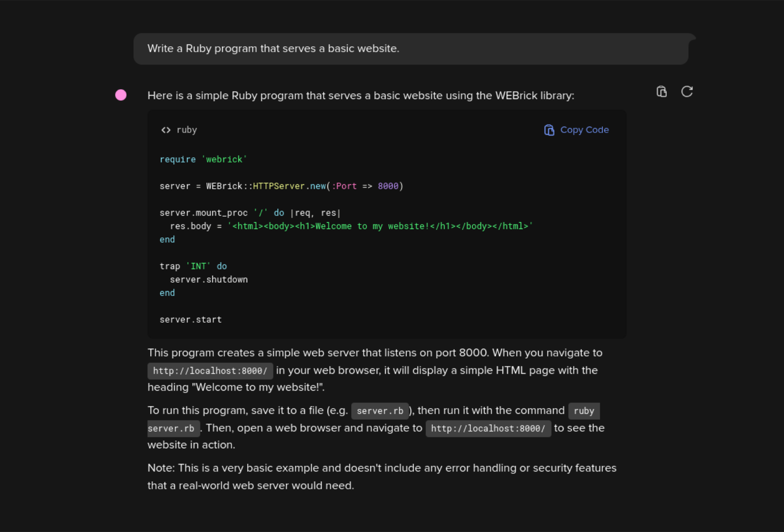Click the response intro mentioning the WEBrick library
This screenshot has height=532, width=784.
point(361,96)
